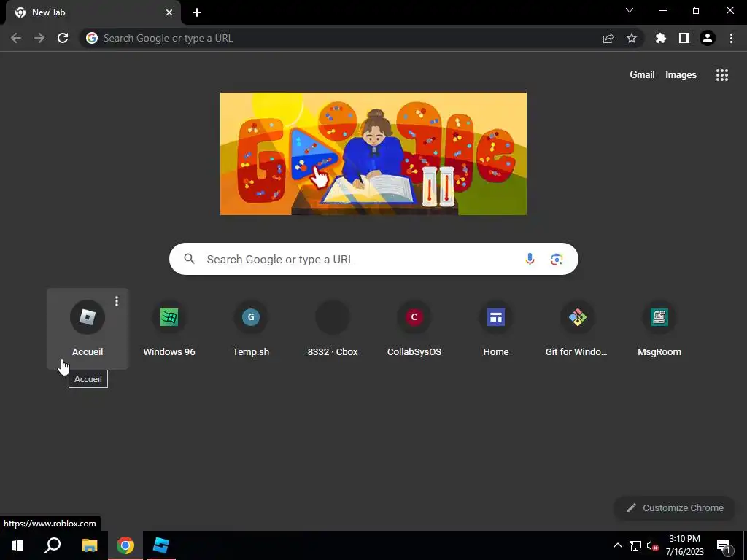Search by image with Google Lens icon
Screen dimensions: 747x560
(557, 259)
